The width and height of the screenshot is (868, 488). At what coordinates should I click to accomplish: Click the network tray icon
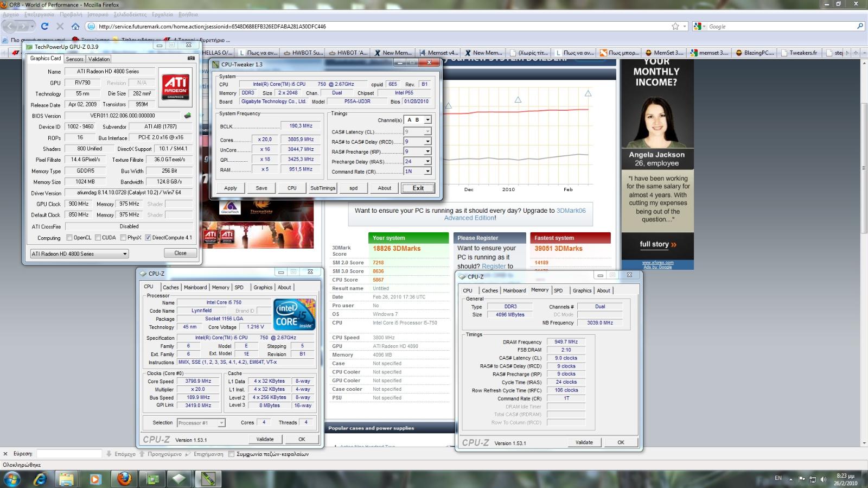pos(813,479)
